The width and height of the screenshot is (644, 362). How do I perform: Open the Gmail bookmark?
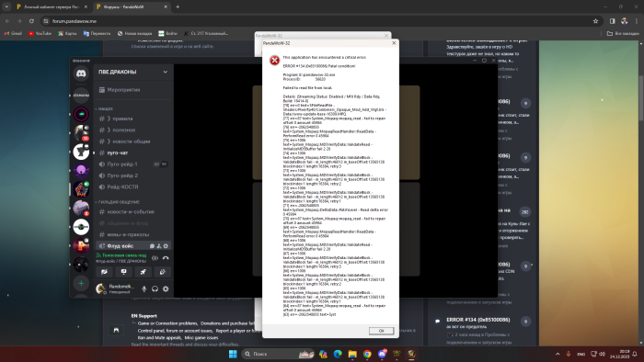[x=13, y=34]
